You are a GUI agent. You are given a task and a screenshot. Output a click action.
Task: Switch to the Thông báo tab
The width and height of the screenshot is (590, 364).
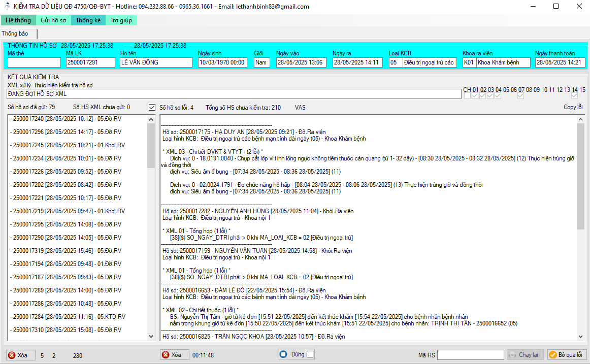15,34
